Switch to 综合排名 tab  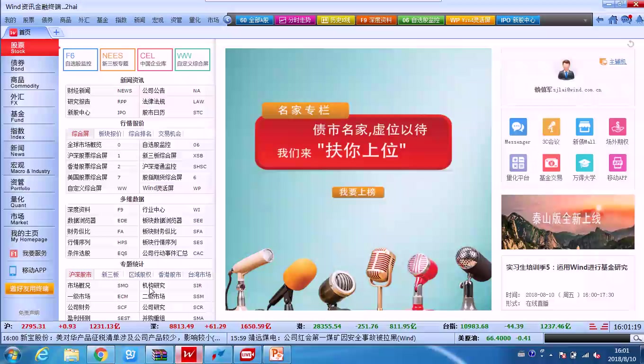tap(140, 134)
